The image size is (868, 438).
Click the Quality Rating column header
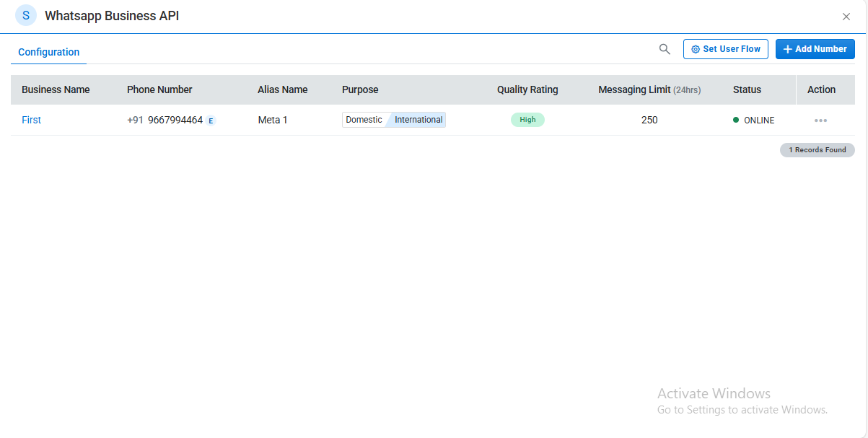pyautogui.click(x=527, y=90)
